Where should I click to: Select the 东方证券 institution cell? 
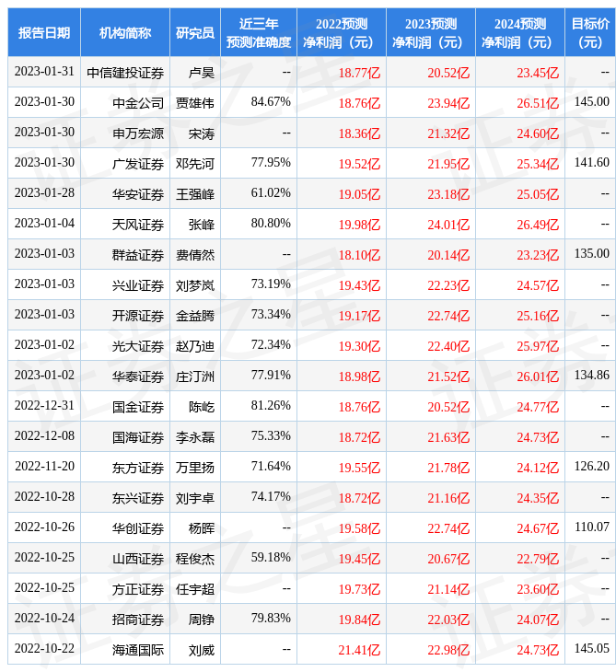coord(125,468)
